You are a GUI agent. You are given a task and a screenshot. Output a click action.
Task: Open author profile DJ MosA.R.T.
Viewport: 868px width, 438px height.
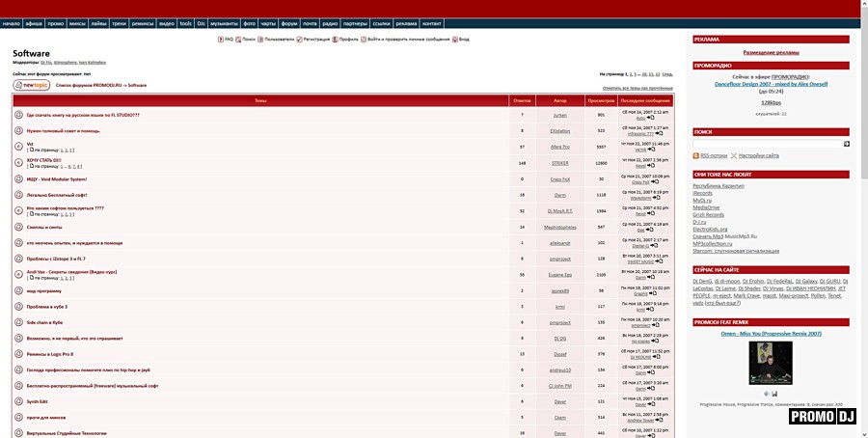[559, 211]
